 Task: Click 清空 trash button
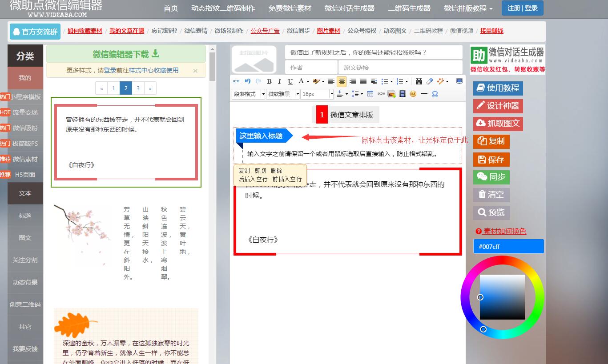coord(491,195)
